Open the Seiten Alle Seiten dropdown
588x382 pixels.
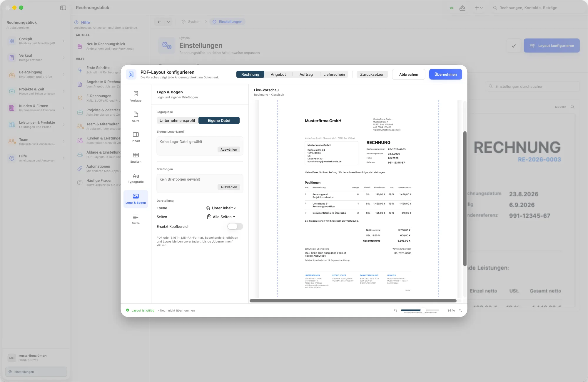click(x=221, y=217)
